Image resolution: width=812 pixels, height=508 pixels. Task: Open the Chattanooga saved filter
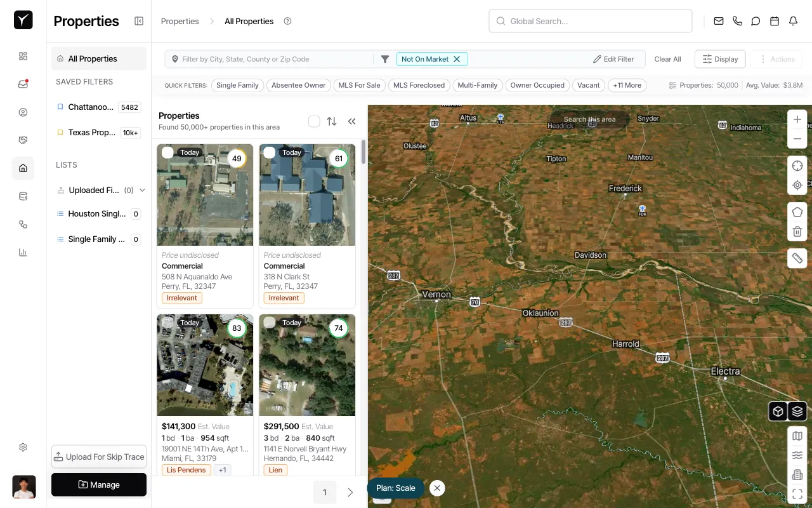[91, 107]
